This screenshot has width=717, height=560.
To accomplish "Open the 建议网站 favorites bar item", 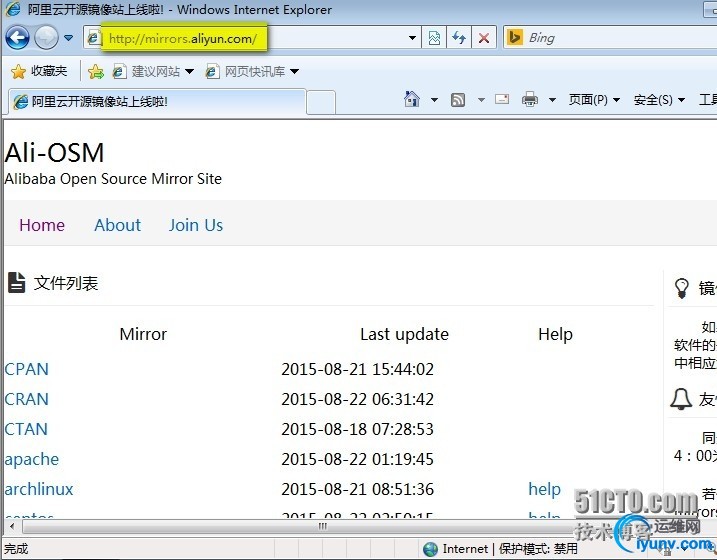I will 154,71.
